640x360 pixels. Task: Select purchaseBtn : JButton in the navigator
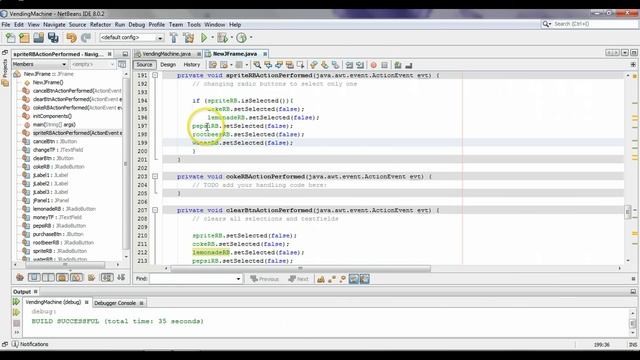(x=53, y=234)
